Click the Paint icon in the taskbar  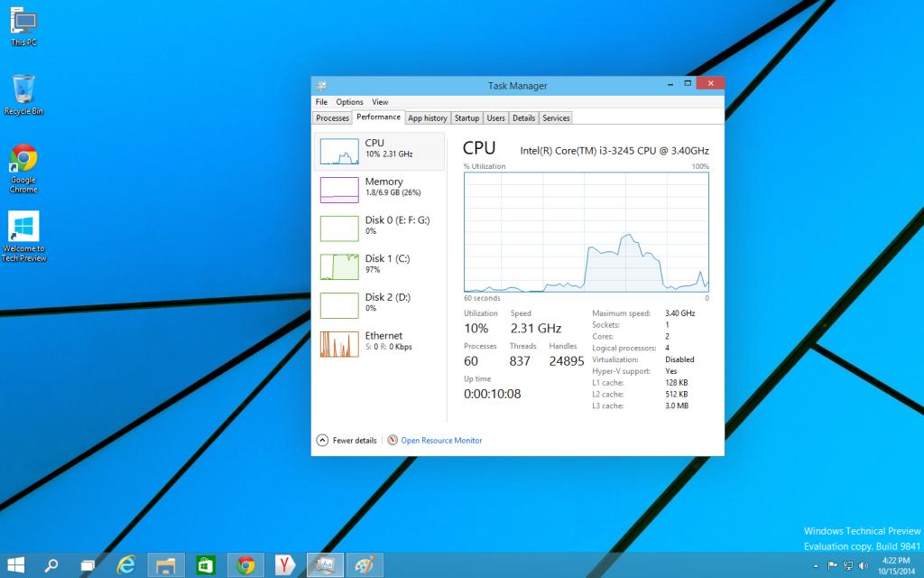[365, 565]
